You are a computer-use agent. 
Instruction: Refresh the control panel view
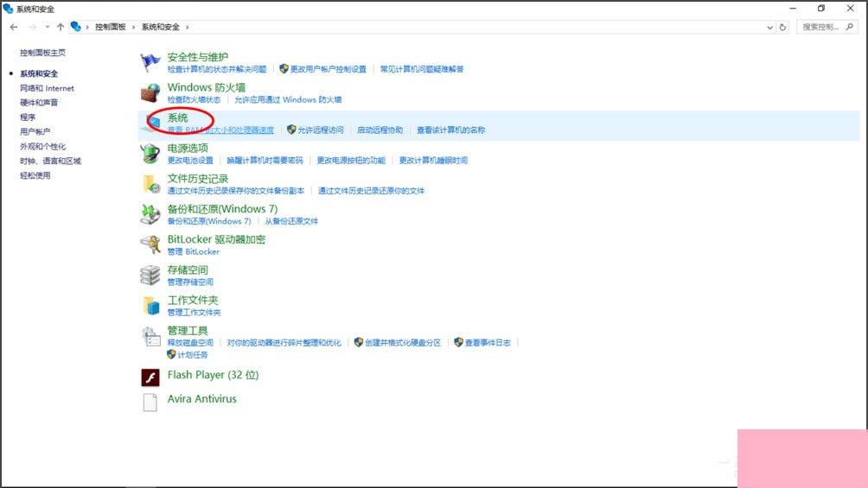coord(782,27)
